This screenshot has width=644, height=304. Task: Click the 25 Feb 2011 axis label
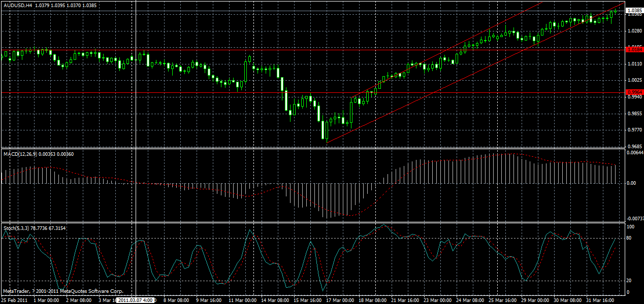[x=15, y=300]
